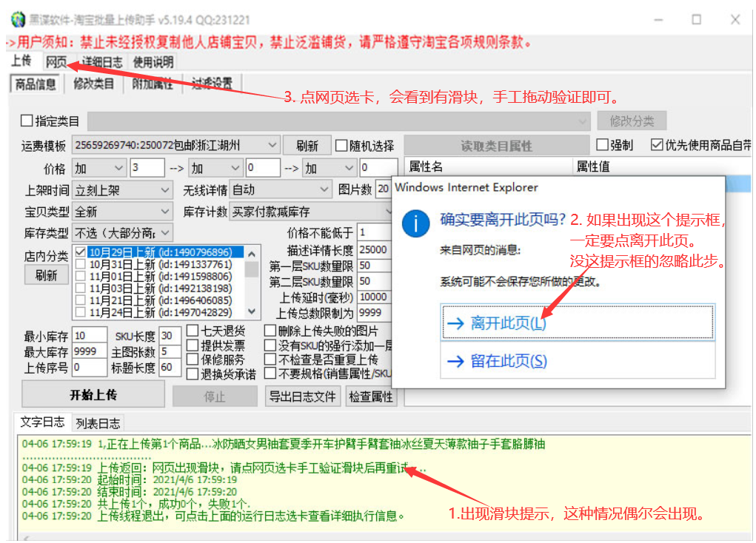The width and height of the screenshot is (756, 543).
Task: Enable the 指定类目 checkbox
Action: point(27,121)
